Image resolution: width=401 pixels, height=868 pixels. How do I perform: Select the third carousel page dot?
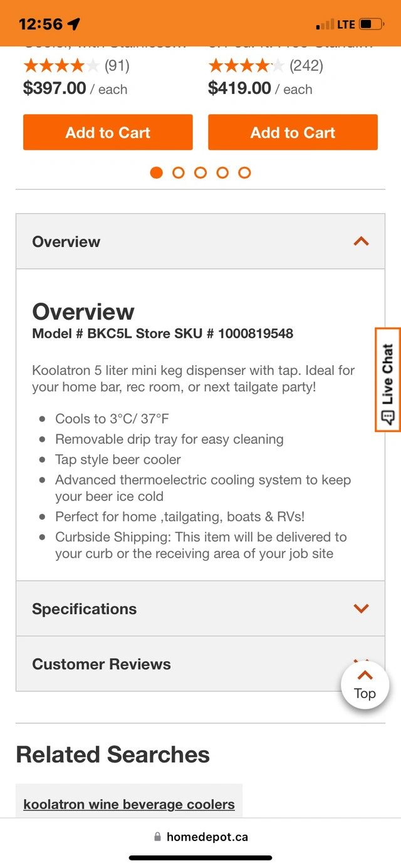pos(200,172)
